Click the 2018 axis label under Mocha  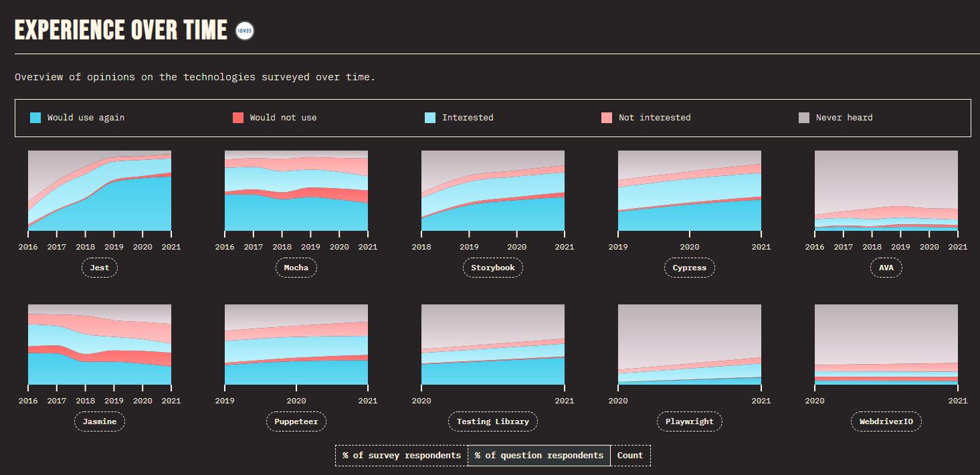[282, 247]
